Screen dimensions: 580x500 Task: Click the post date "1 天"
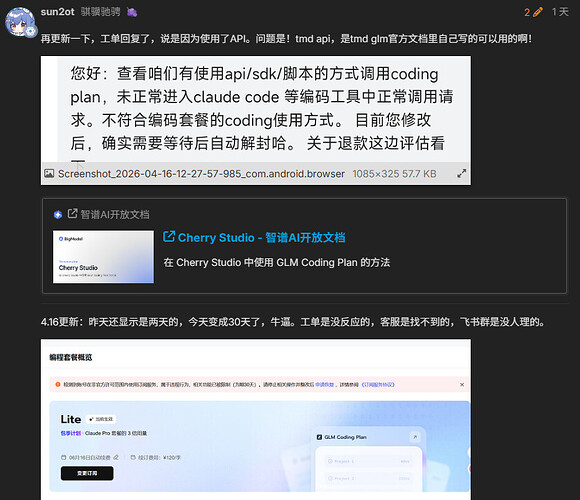(560, 12)
